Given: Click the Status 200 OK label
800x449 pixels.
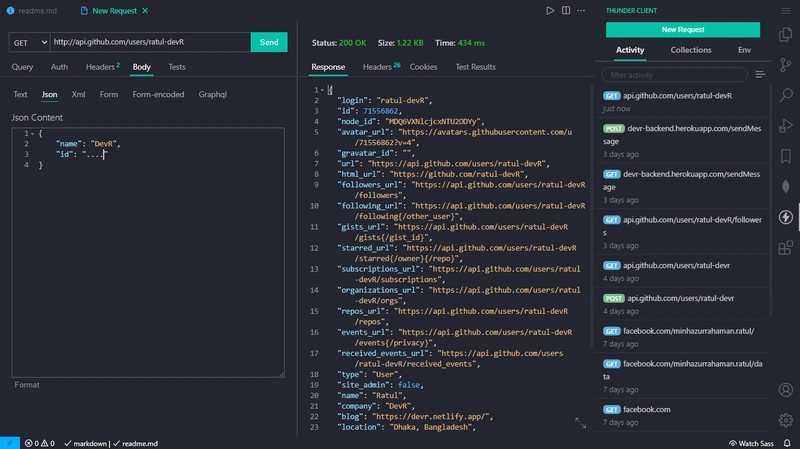Looking at the screenshot, I should pos(339,43).
